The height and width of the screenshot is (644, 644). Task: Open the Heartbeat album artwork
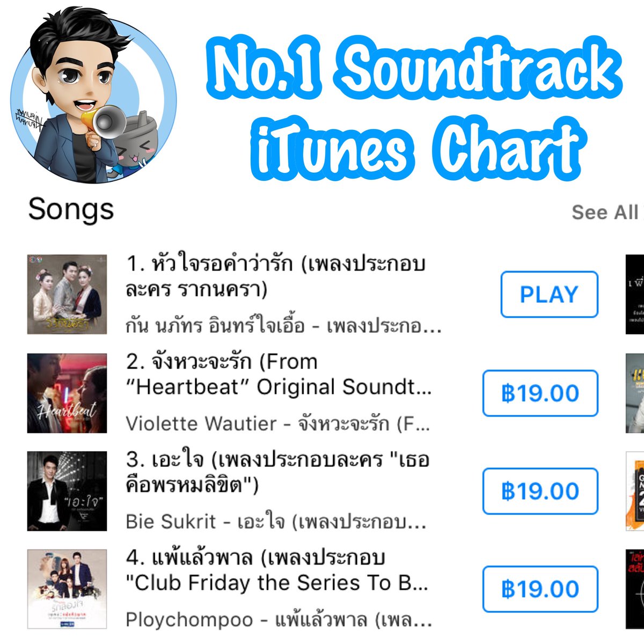pyautogui.click(x=67, y=393)
